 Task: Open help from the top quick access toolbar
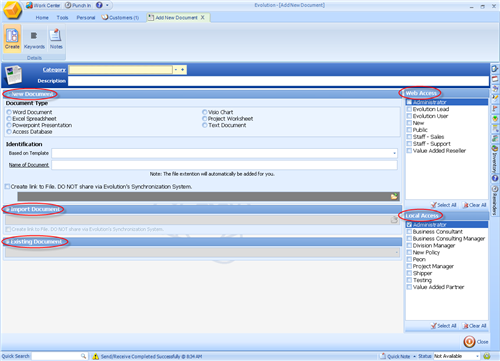99,5
